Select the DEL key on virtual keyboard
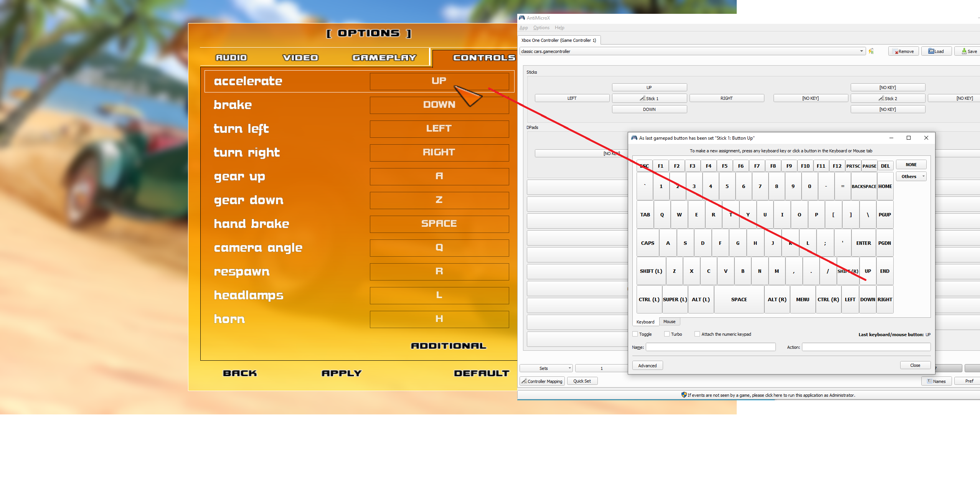 click(885, 166)
